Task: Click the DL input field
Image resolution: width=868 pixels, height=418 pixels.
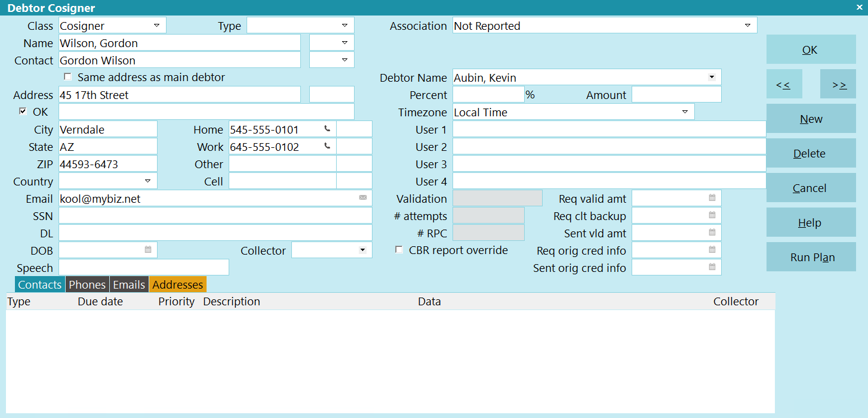Action: click(216, 233)
